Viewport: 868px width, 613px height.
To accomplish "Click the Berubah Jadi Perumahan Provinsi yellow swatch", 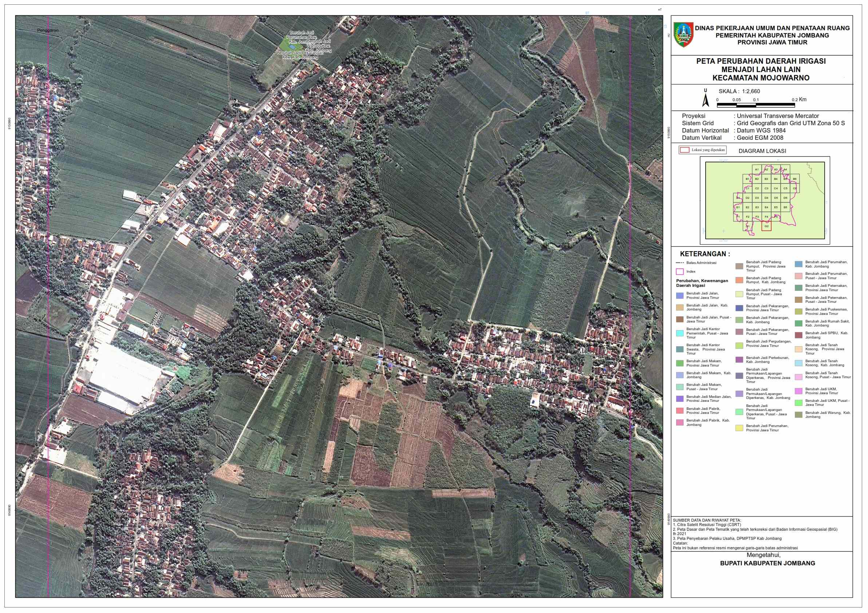I will 739,428.
